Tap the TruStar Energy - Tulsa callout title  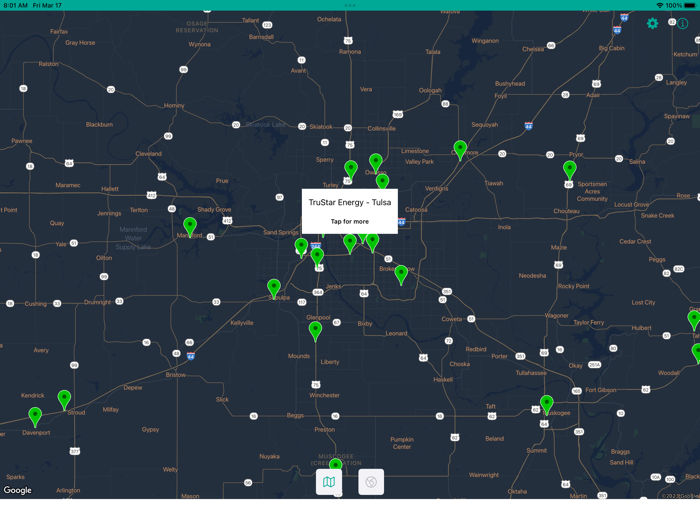(350, 202)
